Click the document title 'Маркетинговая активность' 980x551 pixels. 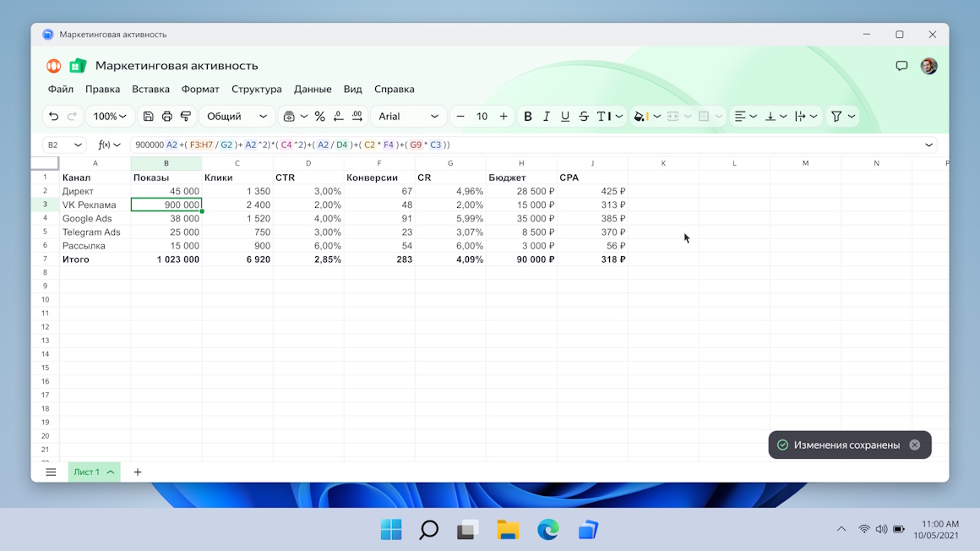coord(177,66)
